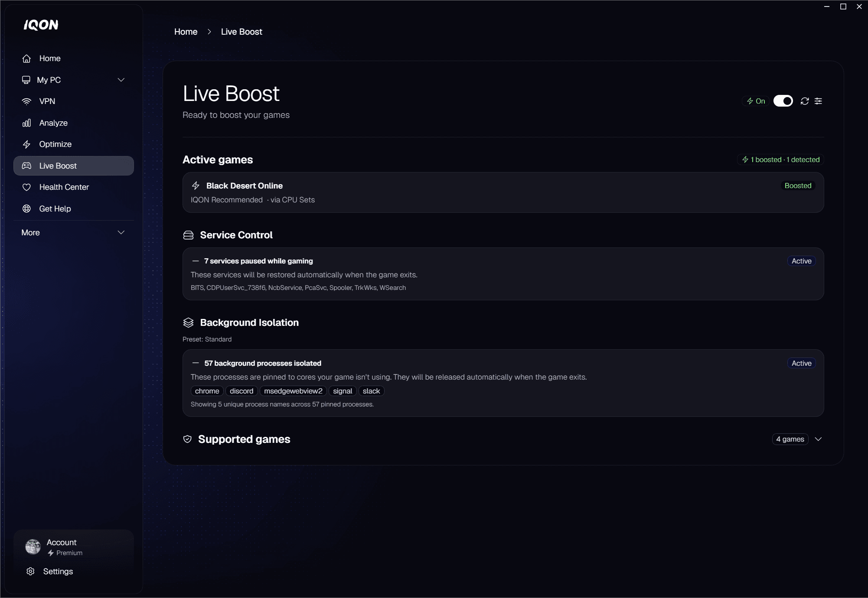The height and width of the screenshot is (598, 868).
Task: Click the Background Isolation layers icon
Action: click(188, 322)
